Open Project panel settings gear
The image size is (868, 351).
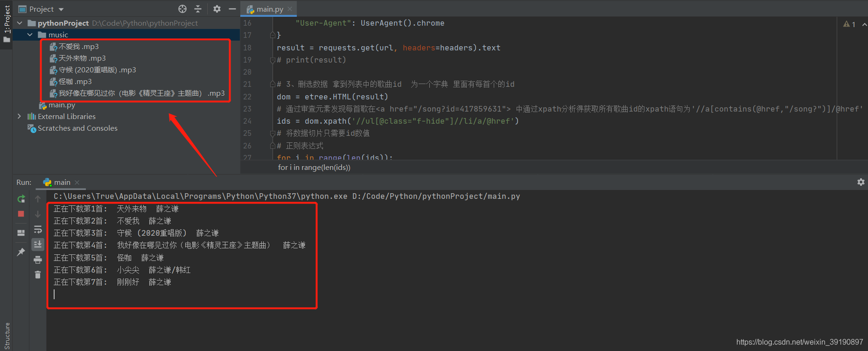tap(217, 9)
